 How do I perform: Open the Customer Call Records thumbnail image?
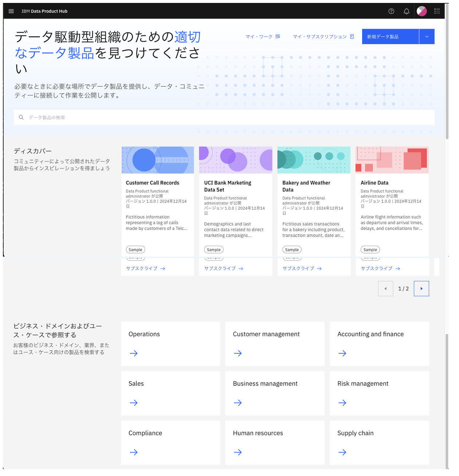tap(157, 160)
